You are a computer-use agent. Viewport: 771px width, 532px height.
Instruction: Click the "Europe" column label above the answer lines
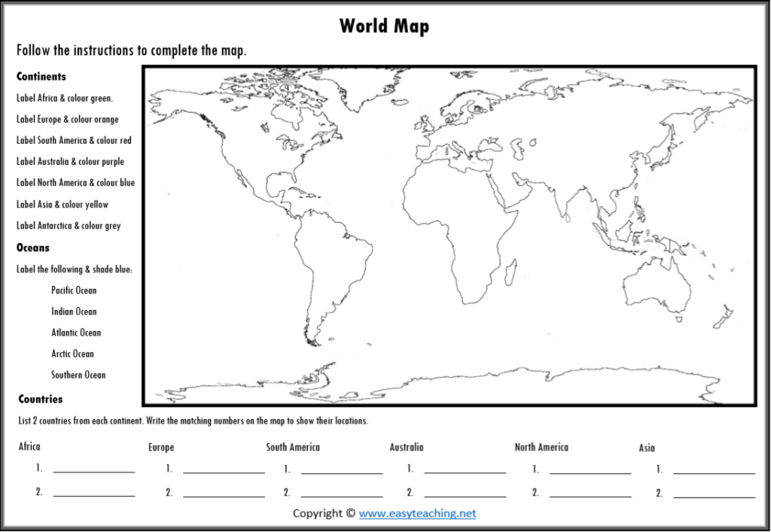(x=161, y=448)
